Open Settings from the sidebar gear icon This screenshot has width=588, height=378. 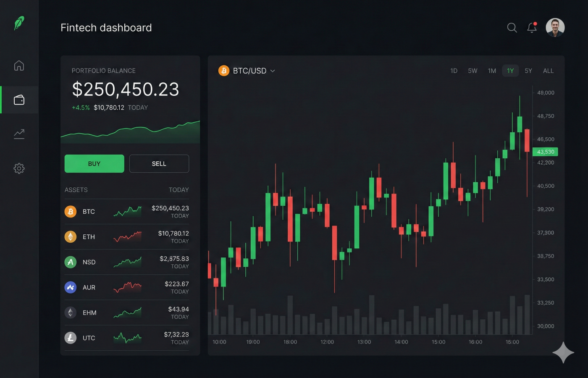tap(19, 168)
